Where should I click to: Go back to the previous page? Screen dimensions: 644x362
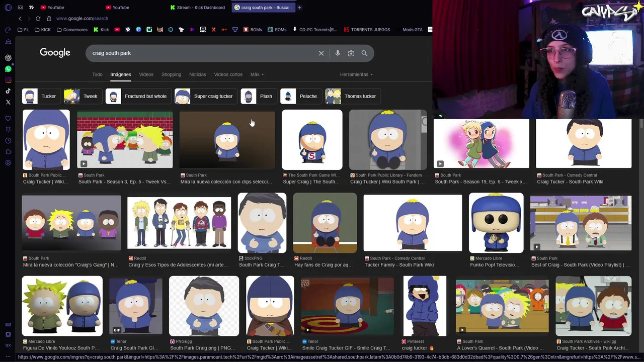(x=20, y=19)
